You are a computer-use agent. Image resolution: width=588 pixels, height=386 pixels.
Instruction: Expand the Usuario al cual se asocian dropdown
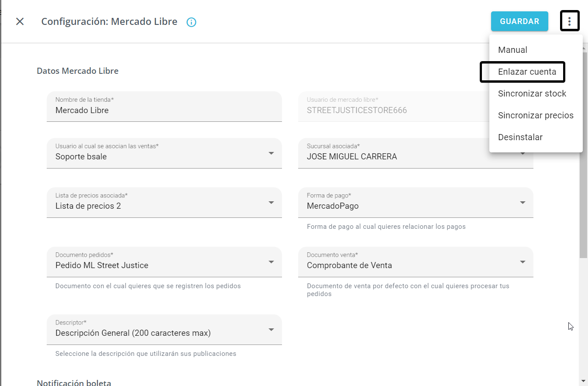271,153
